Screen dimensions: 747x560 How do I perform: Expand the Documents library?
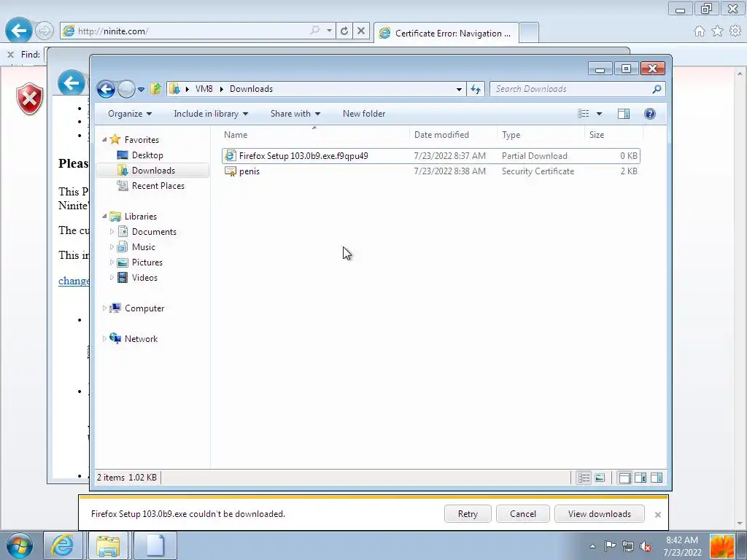[x=112, y=231]
